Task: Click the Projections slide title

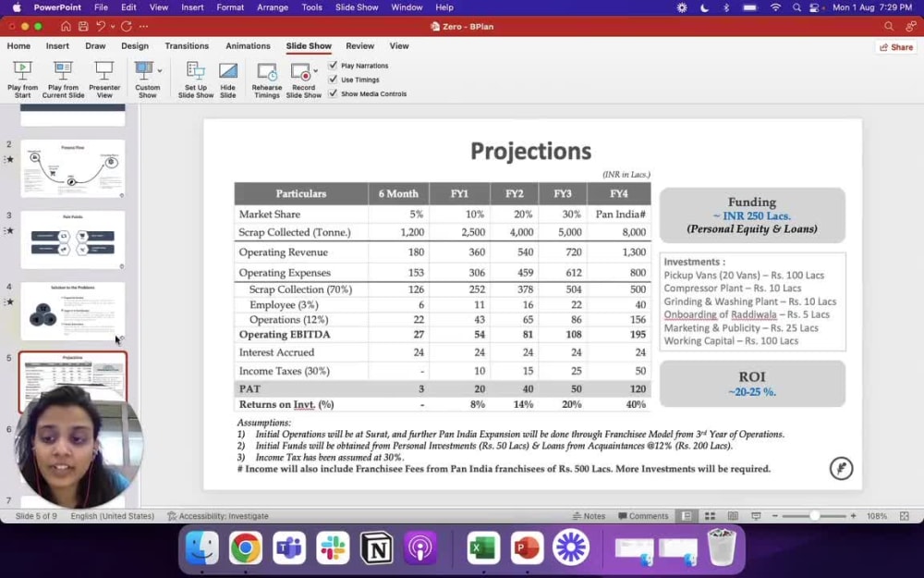Action: point(531,151)
